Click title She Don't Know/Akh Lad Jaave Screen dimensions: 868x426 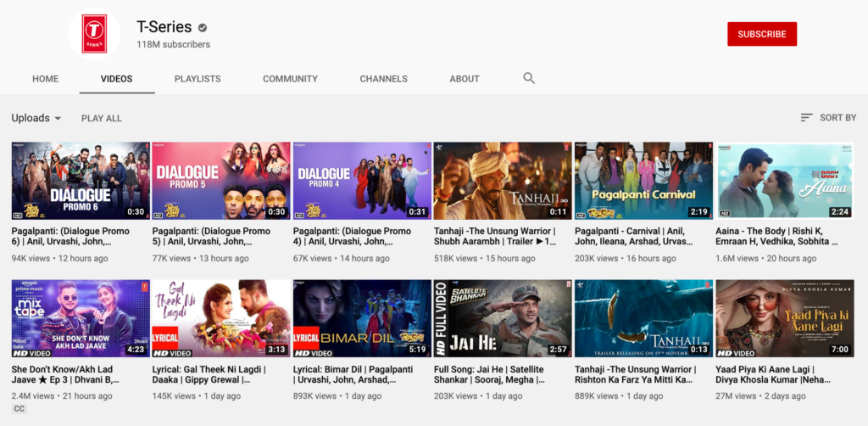(x=66, y=374)
